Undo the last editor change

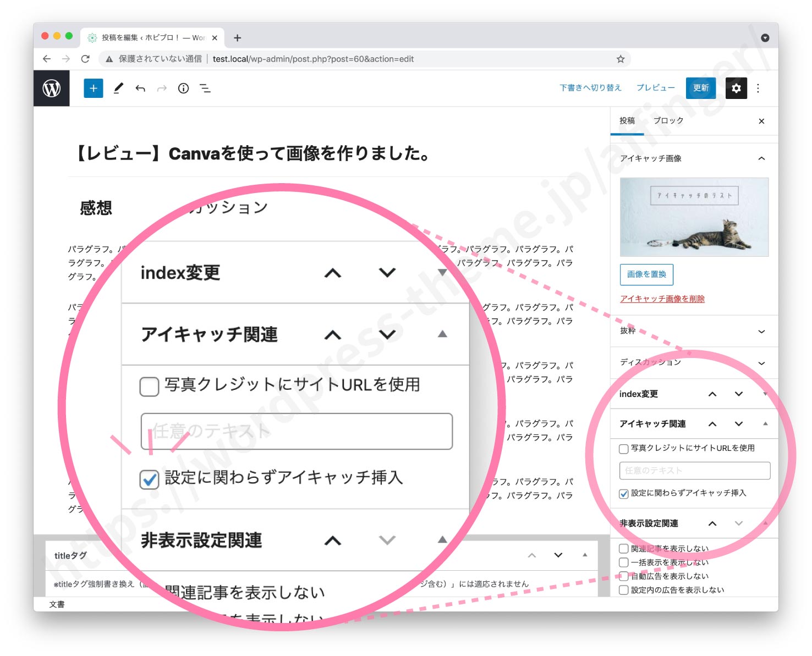click(x=140, y=88)
